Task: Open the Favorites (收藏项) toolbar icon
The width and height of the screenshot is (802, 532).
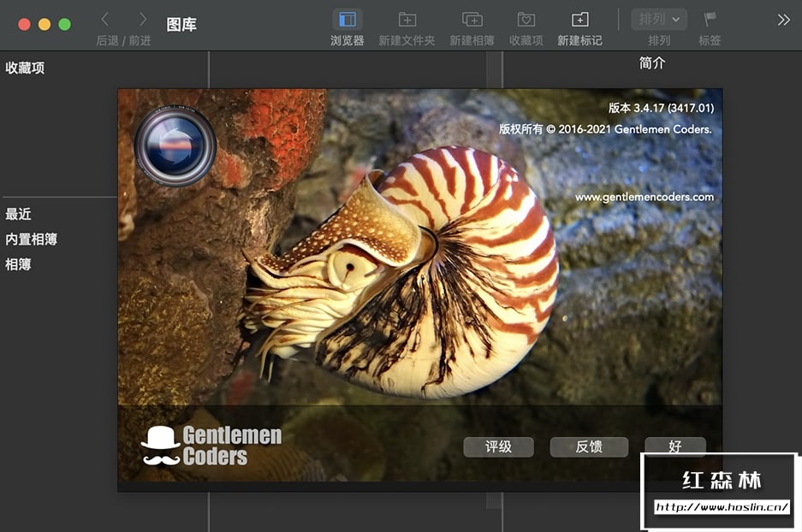Action: pyautogui.click(x=526, y=20)
